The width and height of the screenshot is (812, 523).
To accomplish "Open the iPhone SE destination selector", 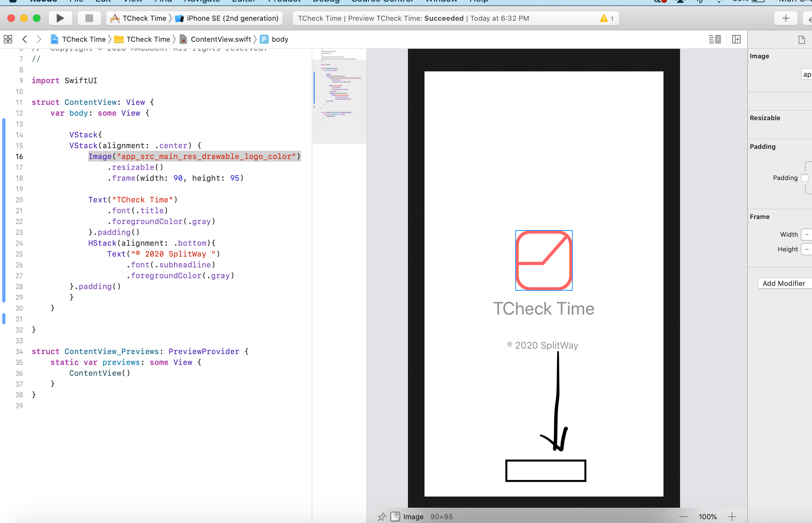I will point(228,18).
